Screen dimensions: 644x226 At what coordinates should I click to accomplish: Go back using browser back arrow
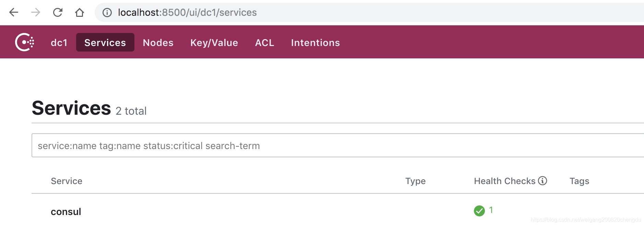click(x=14, y=13)
